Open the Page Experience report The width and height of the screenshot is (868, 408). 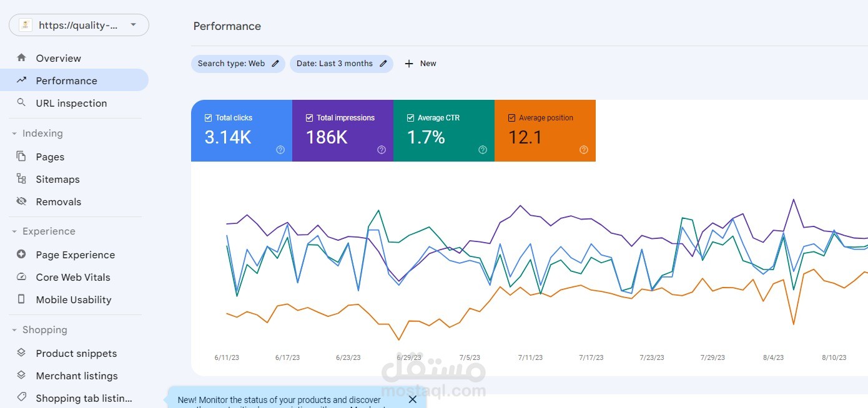74,255
